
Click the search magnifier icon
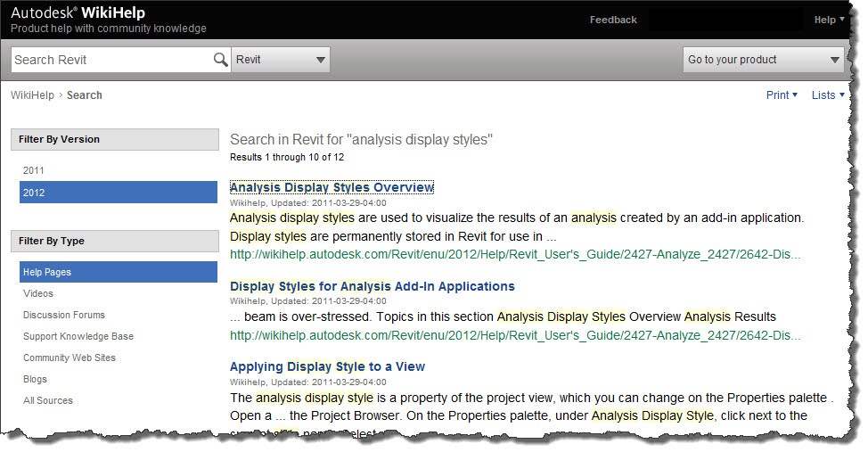click(x=220, y=60)
